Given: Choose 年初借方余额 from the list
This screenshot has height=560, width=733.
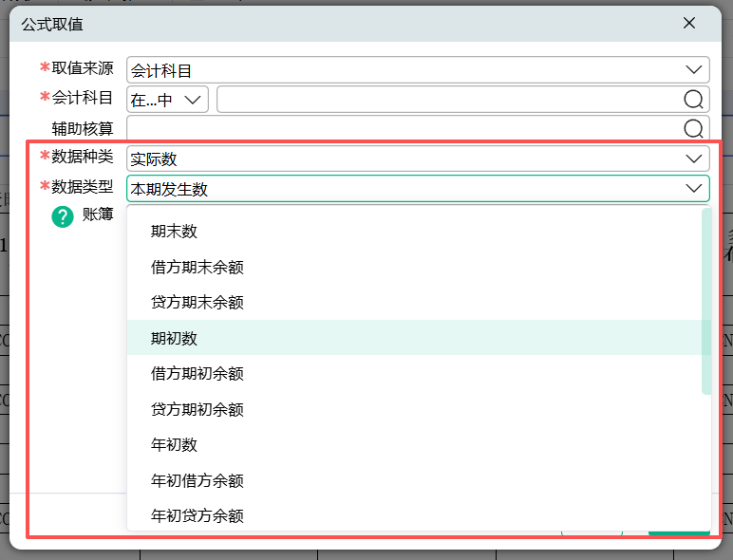Looking at the screenshot, I should coord(197,480).
